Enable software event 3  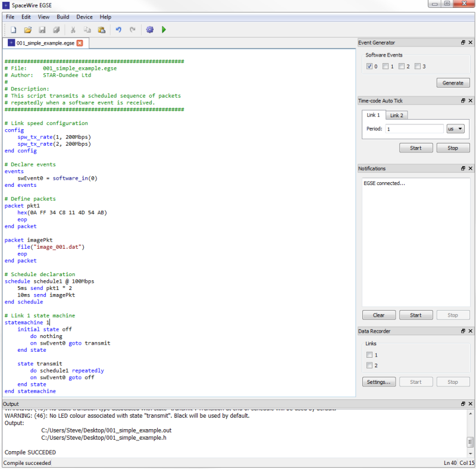(x=418, y=66)
